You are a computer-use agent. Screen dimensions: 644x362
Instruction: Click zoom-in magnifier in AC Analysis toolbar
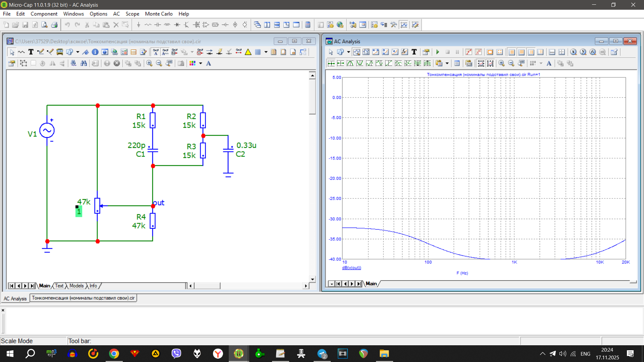(x=501, y=63)
